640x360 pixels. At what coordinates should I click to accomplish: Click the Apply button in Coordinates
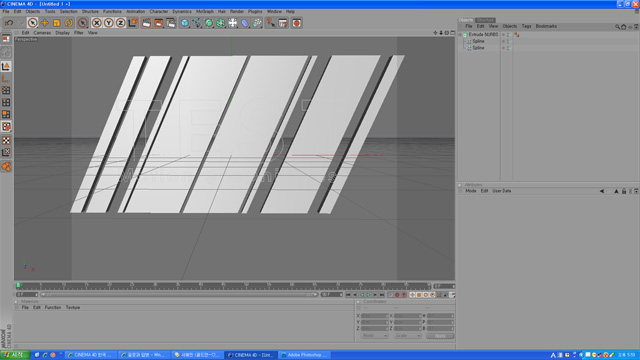tap(440, 336)
